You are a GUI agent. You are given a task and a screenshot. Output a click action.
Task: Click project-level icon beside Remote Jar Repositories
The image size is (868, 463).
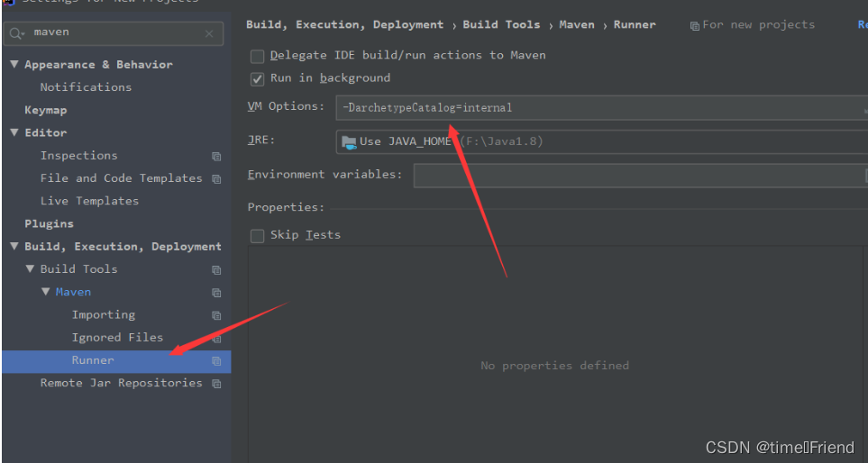pos(216,384)
